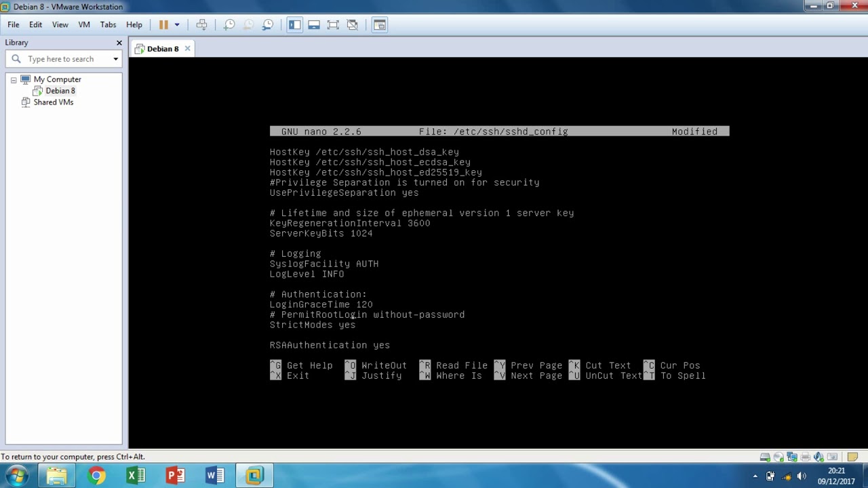This screenshot has width=868, height=488.
Task: Enter full screen mode icon
Action: pyautogui.click(x=333, y=25)
